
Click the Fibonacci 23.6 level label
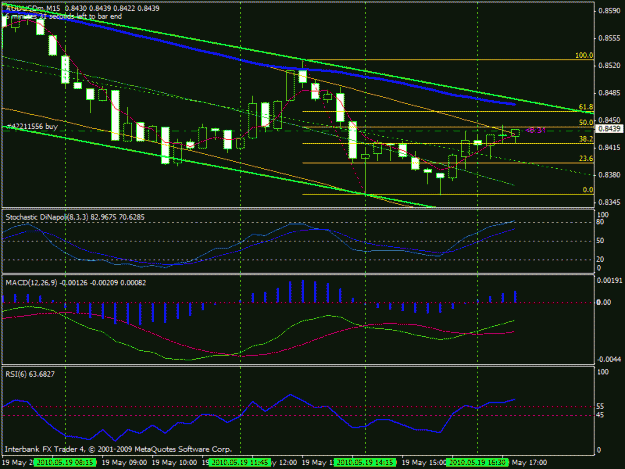pyautogui.click(x=586, y=158)
